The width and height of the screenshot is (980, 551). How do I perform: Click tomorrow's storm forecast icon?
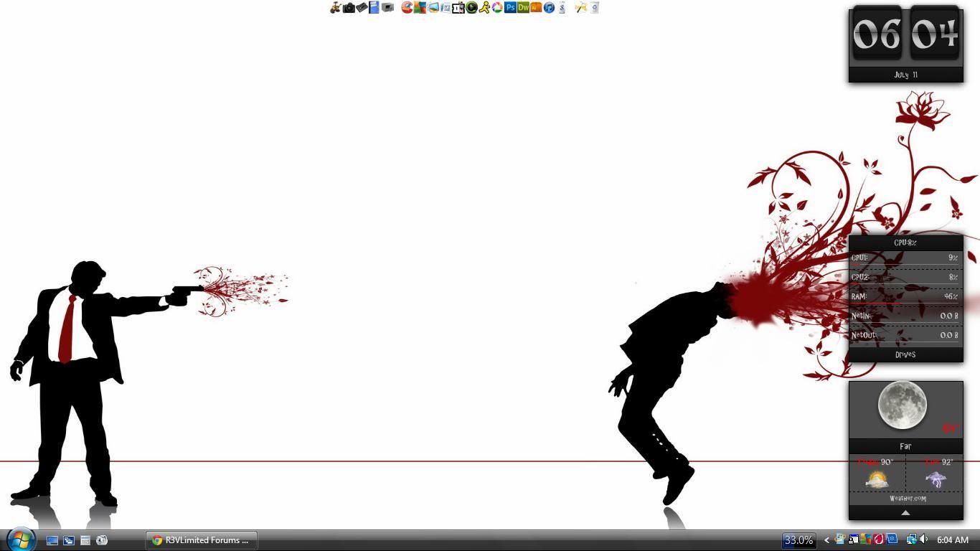pyautogui.click(x=935, y=480)
